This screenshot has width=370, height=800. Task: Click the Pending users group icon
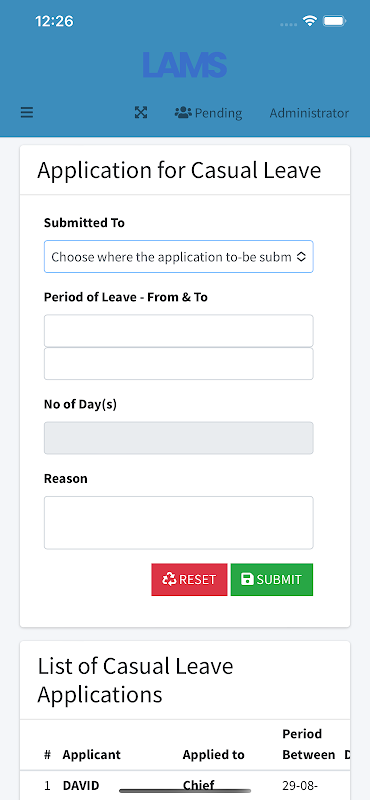pyautogui.click(x=183, y=113)
